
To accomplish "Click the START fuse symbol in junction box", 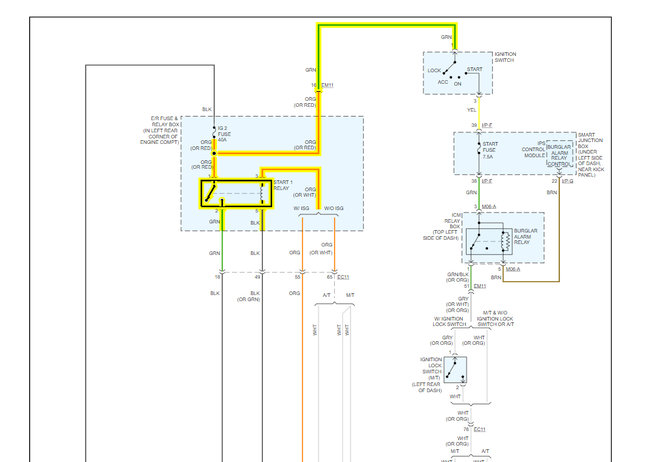I will (x=479, y=149).
